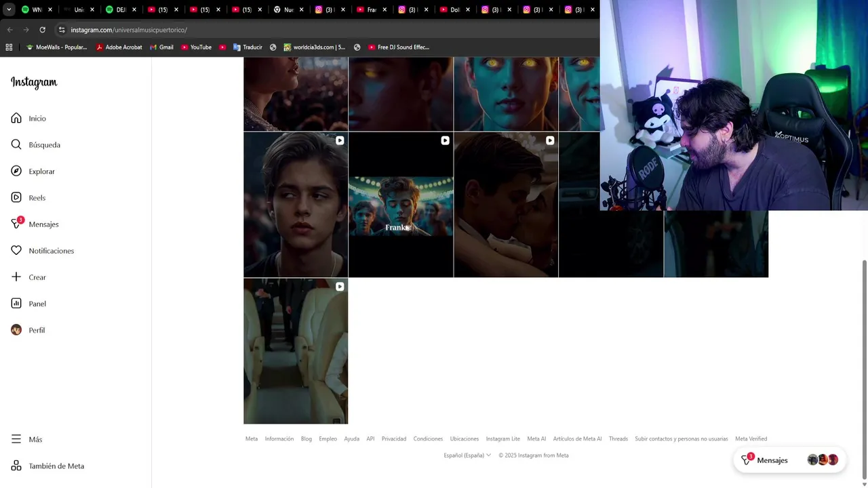Open the Franko titled reel thumbnail
868x488 pixels.
[401, 205]
